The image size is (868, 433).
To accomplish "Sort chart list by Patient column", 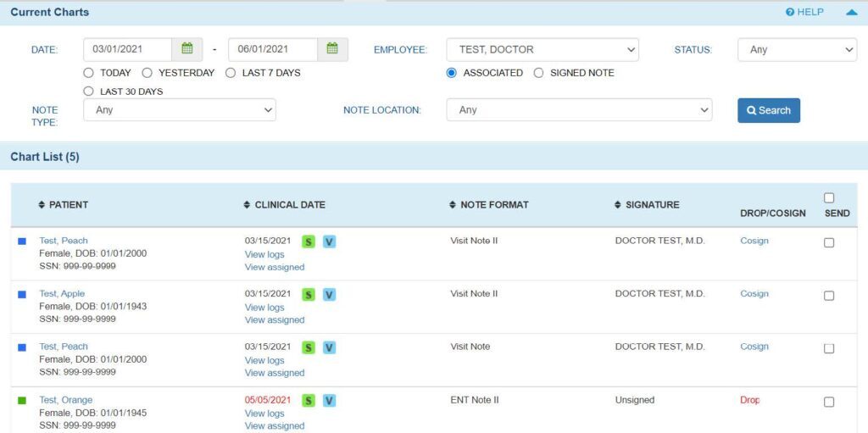I will pos(64,205).
